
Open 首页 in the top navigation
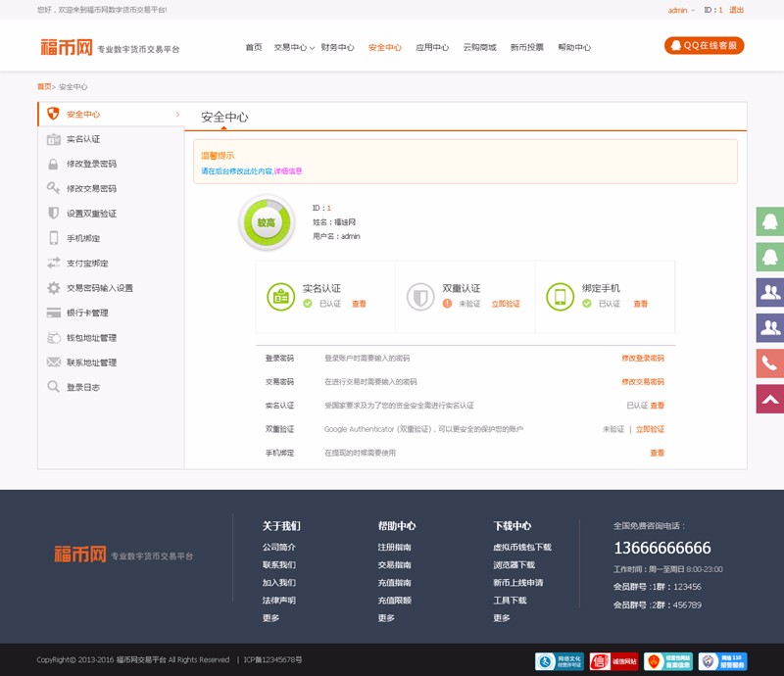[254, 47]
